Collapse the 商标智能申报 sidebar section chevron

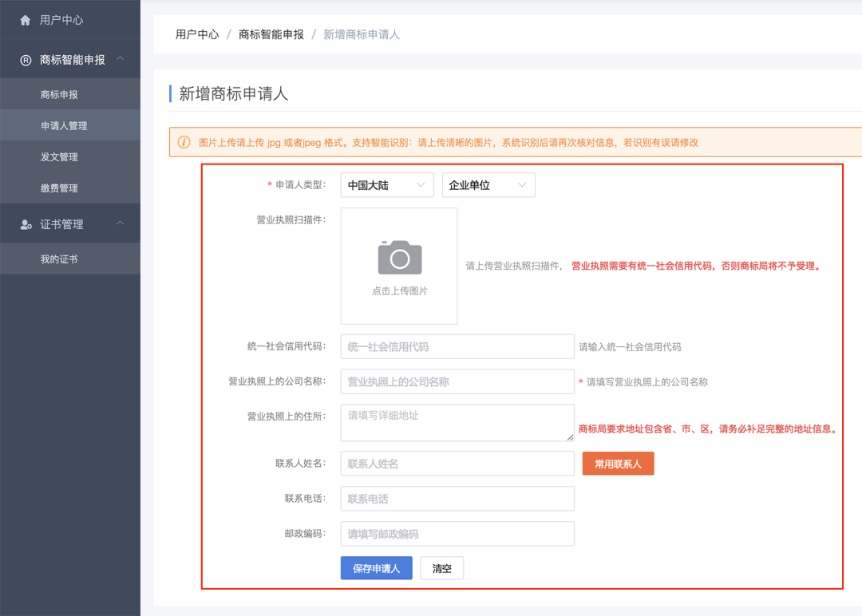coord(120,59)
